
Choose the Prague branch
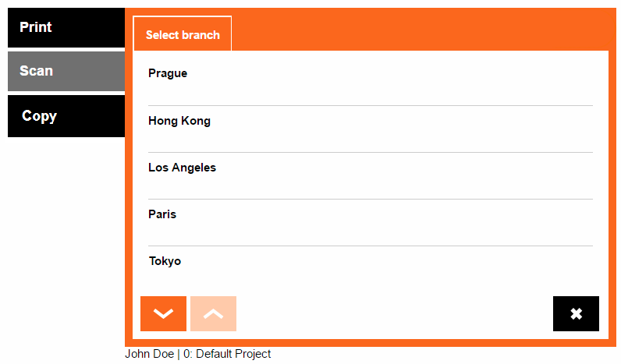coord(168,74)
